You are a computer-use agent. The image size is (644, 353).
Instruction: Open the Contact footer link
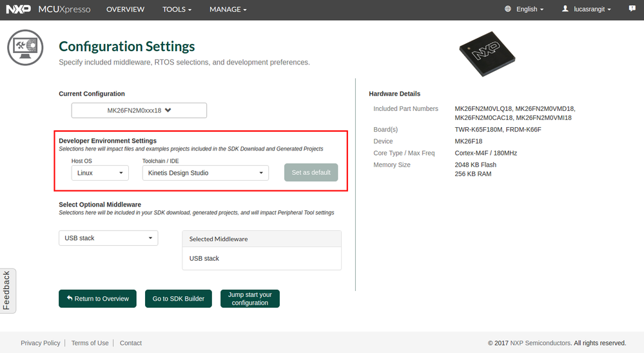pos(131,343)
